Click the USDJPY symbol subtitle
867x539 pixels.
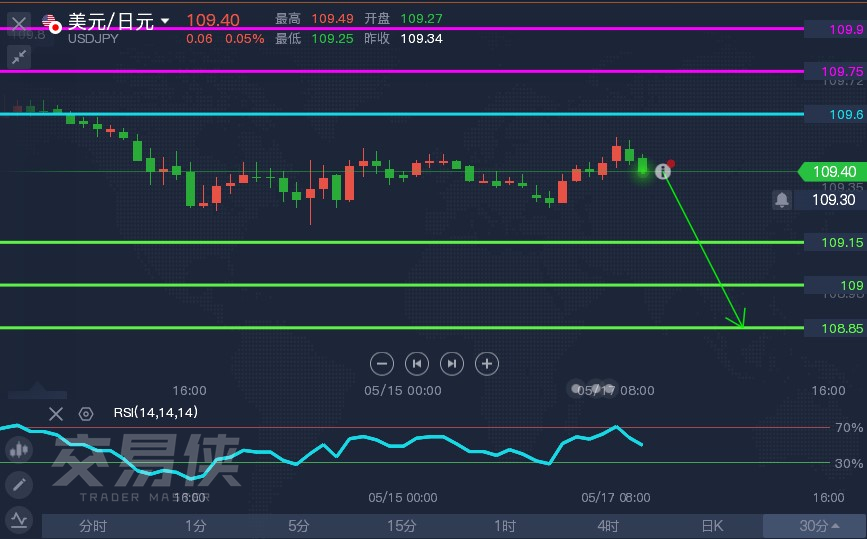(x=93, y=39)
